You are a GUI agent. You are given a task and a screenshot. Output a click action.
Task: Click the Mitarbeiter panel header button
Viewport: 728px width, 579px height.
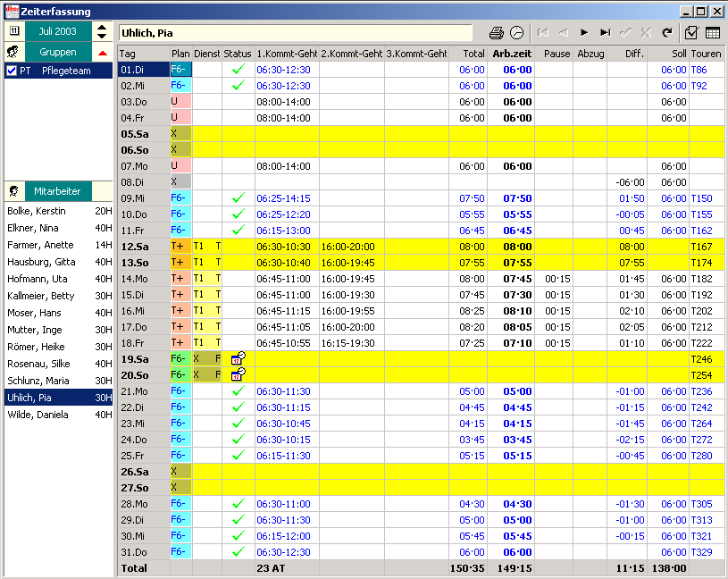(57, 191)
